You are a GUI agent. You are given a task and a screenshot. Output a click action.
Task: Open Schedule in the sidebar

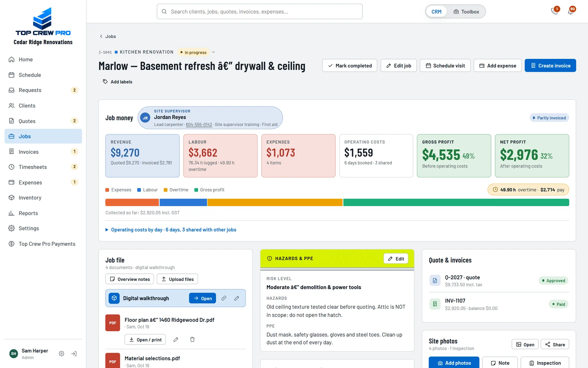coord(43,75)
